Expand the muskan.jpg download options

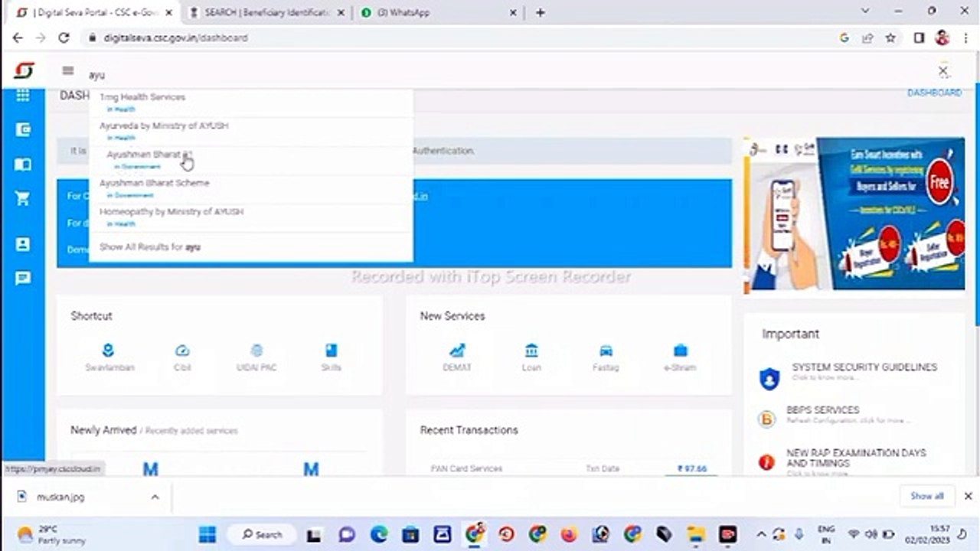(x=155, y=497)
